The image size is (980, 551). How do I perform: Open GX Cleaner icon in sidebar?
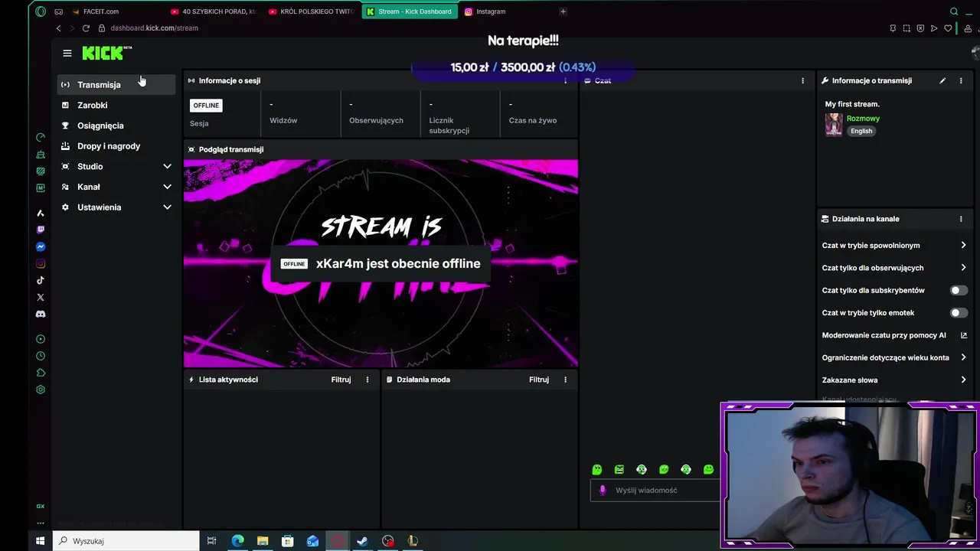tap(41, 155)
